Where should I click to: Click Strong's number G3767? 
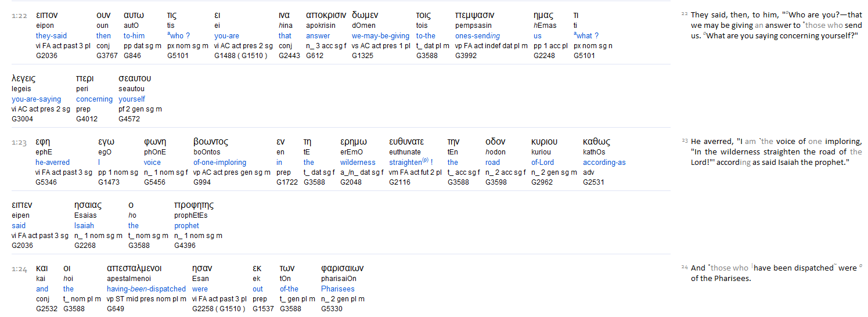pos(107,56)
